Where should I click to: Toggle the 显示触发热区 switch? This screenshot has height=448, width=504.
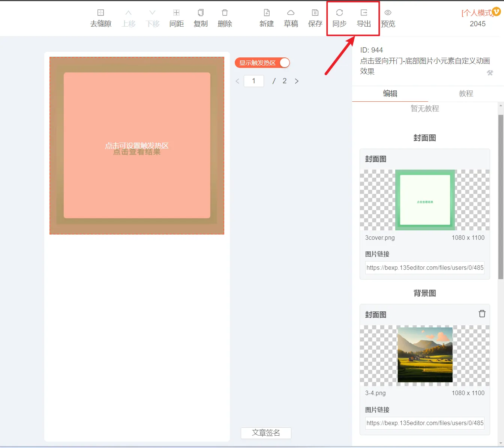pos(262,63)
